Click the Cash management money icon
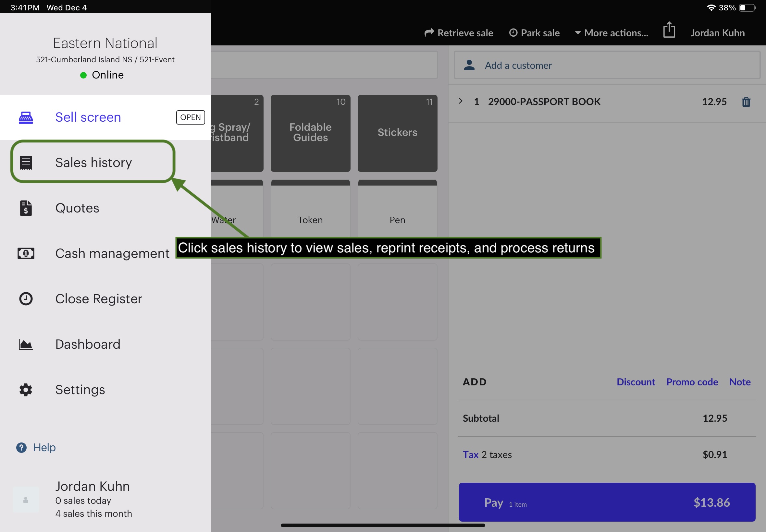Viewport: 766px width, 532px height. click(x=26, y=253)
